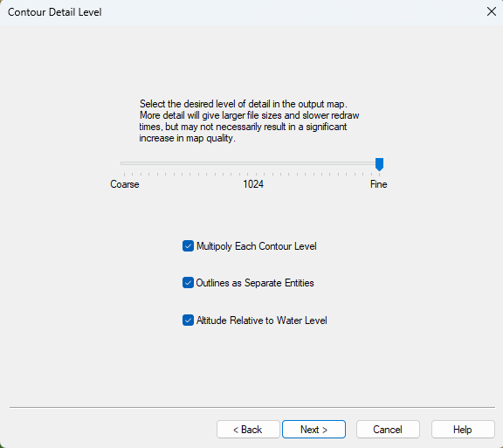This screenshot has height=448, width=503.
Task: Click the blue detail slider thumb
Action: click(x=379, y=164)
